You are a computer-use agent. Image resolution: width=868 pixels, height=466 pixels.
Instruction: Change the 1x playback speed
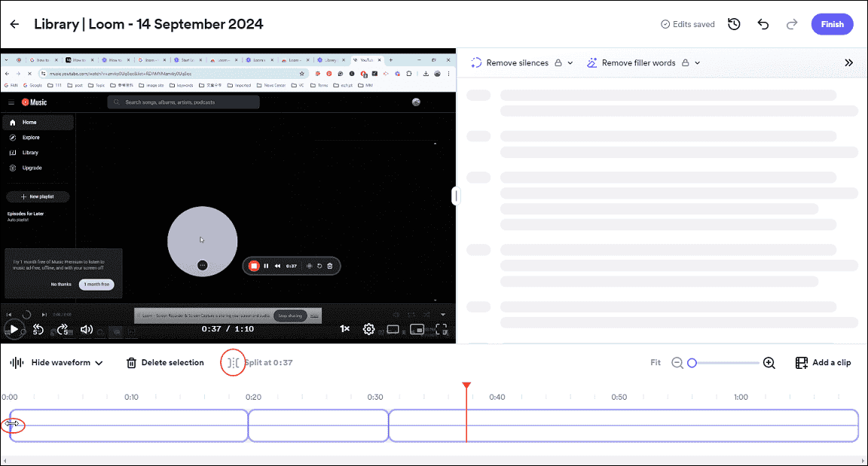point(345,329)
